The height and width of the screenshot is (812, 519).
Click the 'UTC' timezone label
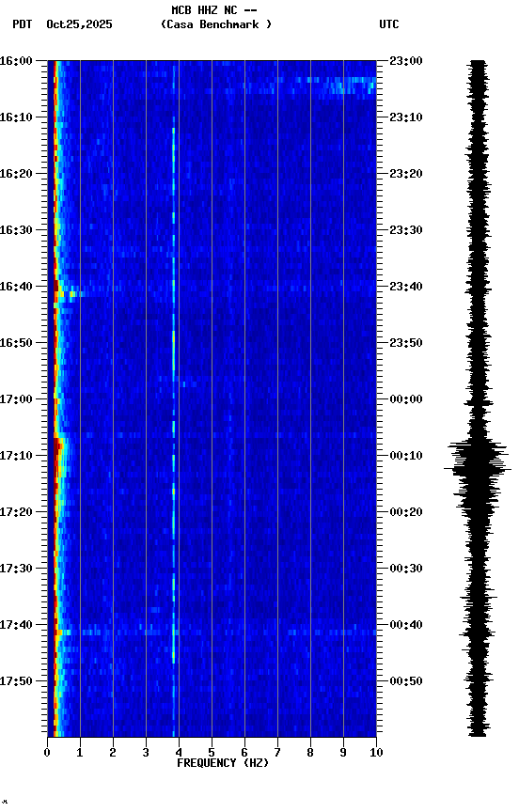pos(389,23)
